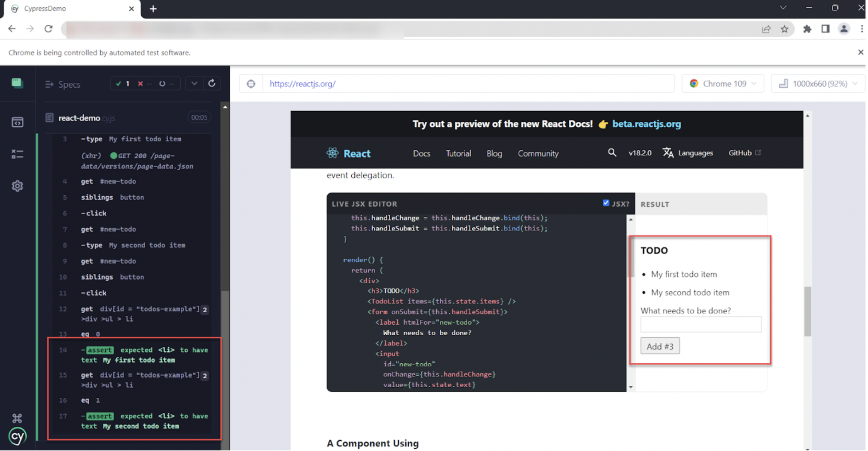The image size is (868, 451).
Task: Open the GitHub link
Action: pyautogui.click(x=744, y=153)
